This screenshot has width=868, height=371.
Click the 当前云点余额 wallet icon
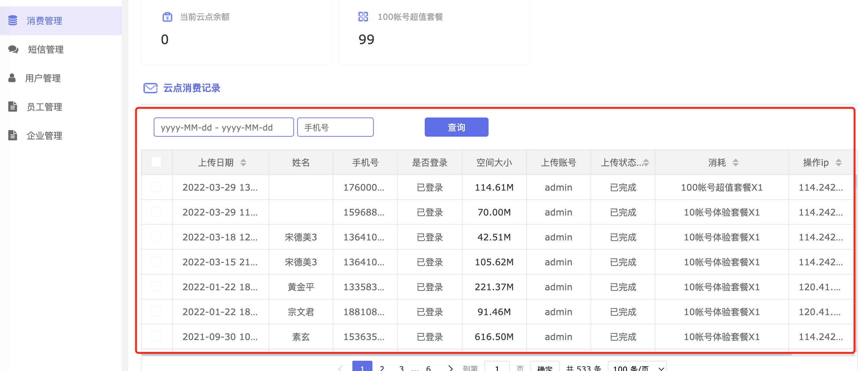click(x=167, y=17)
